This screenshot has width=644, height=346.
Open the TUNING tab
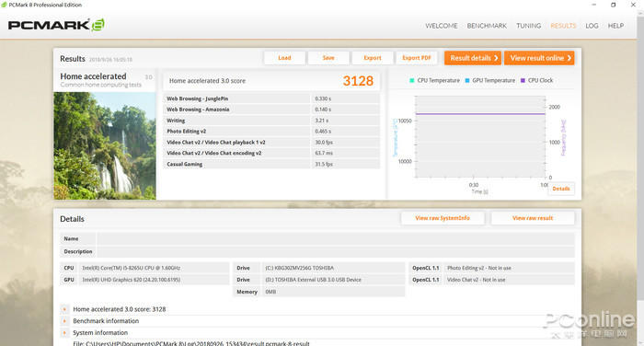[528, 26]
